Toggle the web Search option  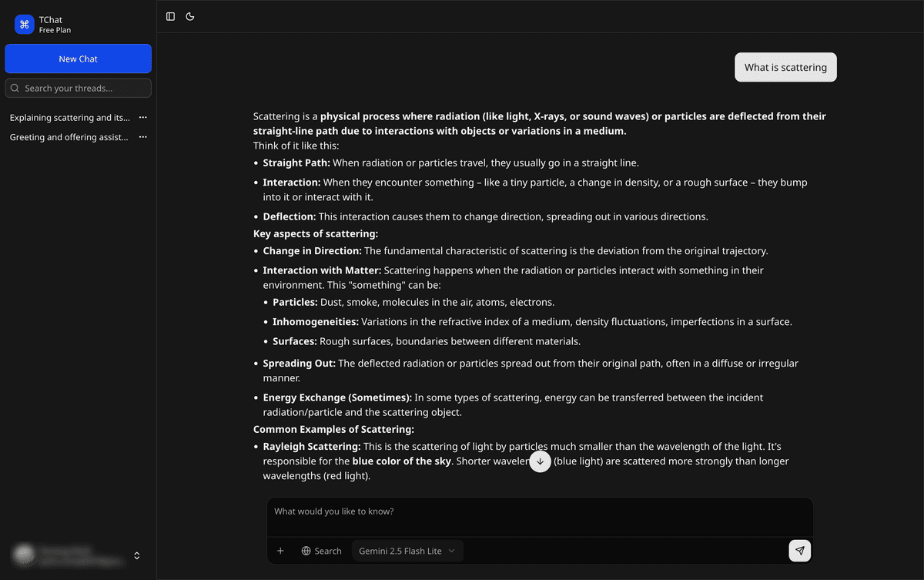(321, 551)
